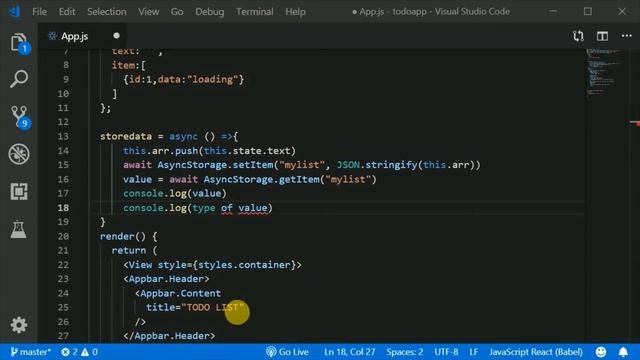This screenshot has height=360, width=640.
Task: Click the opening Appbar.Header tag on line 23
Action: [x=166, y=279]
